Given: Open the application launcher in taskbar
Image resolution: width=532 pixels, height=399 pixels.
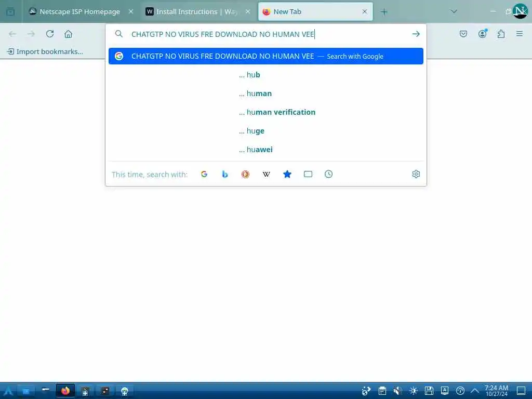Looking at the screenshot, I should (x=8, y=391).
